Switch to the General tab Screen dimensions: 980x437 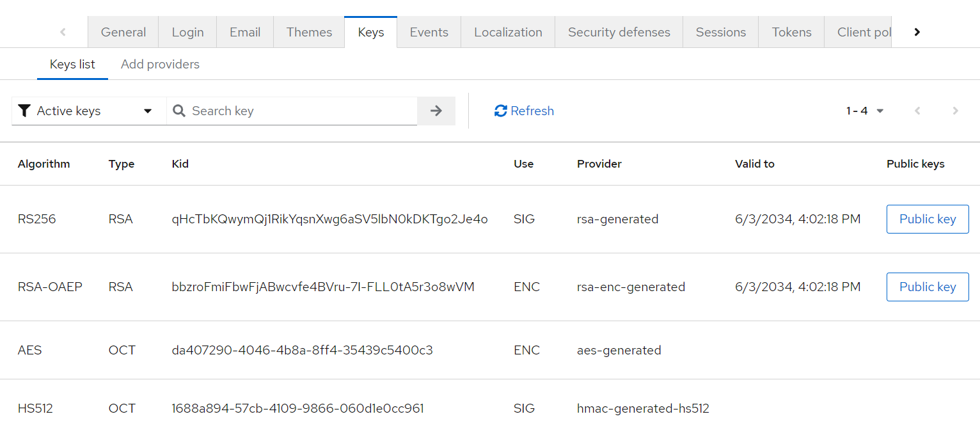tap(123, 33)
